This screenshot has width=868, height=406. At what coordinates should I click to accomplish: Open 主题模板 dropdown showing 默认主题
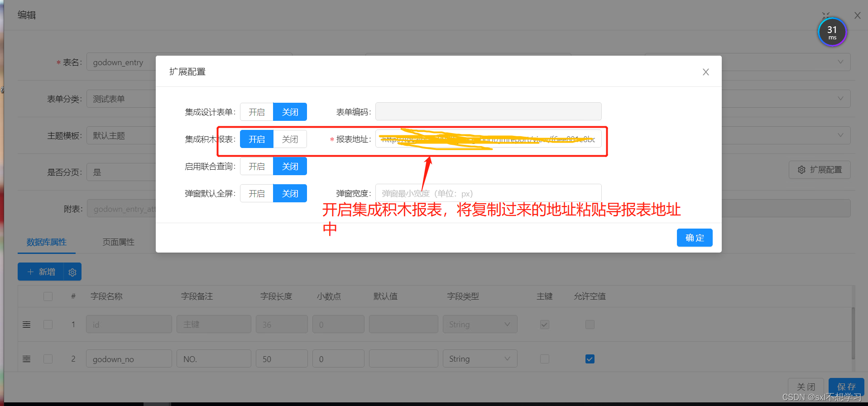click(121, 135)
